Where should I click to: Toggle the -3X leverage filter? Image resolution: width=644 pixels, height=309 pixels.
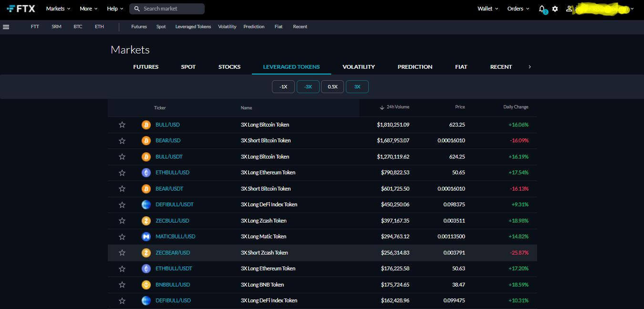coord(308,87)
